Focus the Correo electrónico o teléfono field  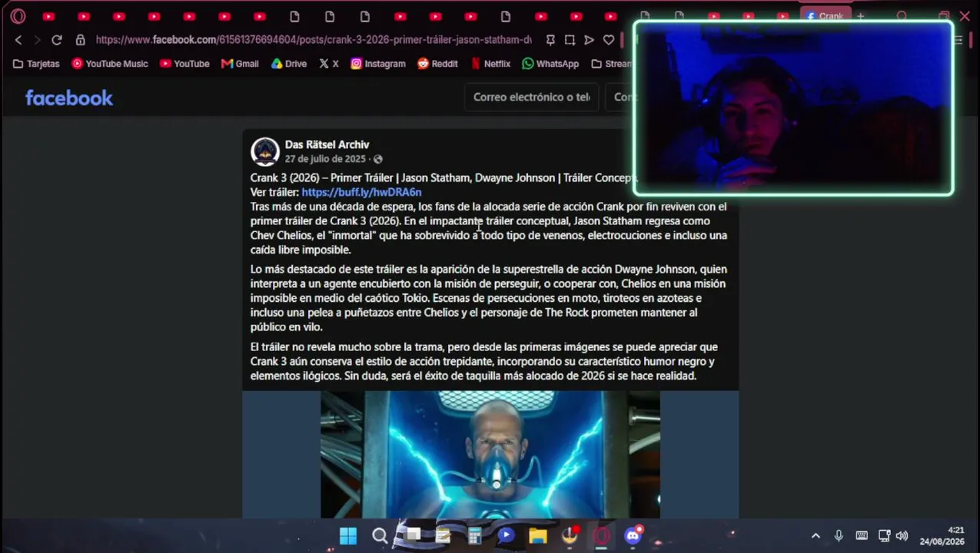(x=531, y=97)
